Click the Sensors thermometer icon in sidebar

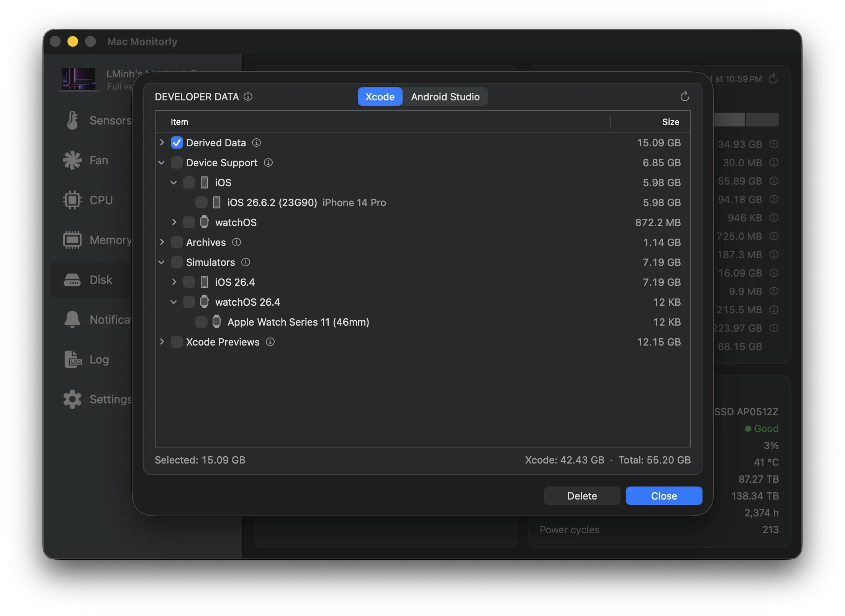click(72, 120)
